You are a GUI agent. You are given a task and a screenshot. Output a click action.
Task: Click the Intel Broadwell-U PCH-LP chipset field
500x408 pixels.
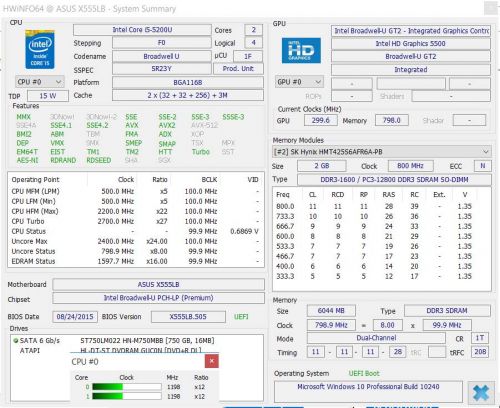point(158,298)
